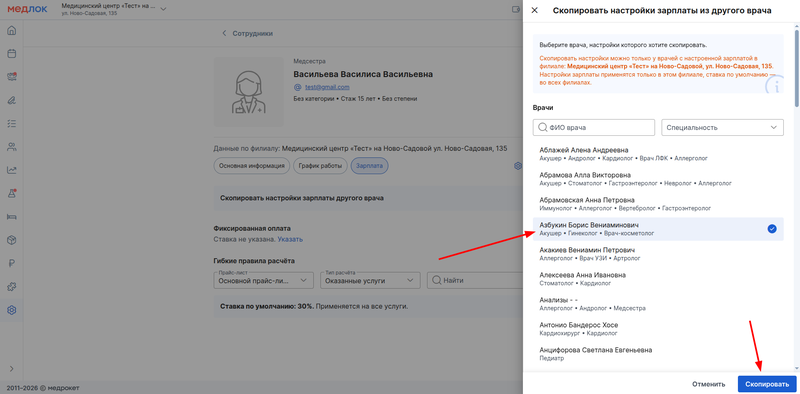Go back to Сотрудники
800x394 pixels.
[247, 34]
